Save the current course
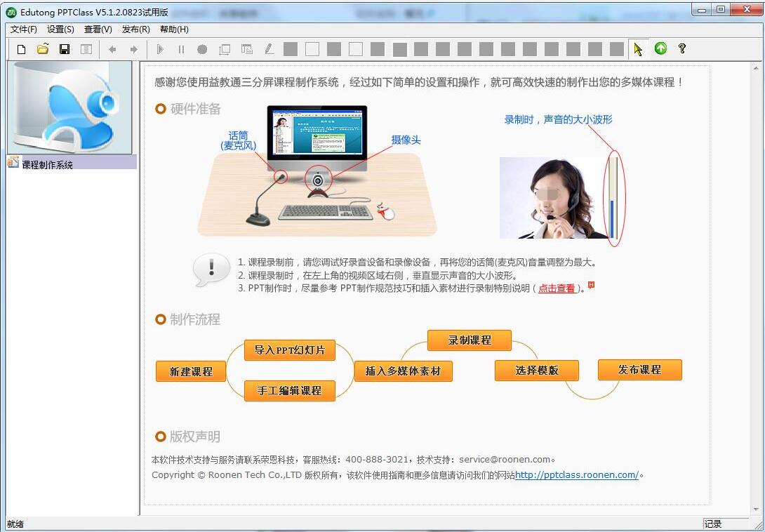765x532 pixels. pos(65,49)
